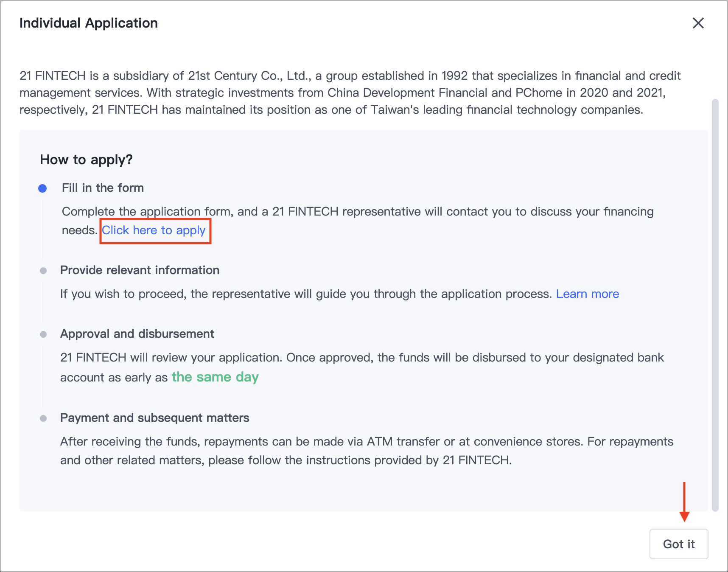Click the sentence beginning 'If you wish to proceed'

pyautogui.click(x=306, y=294)
